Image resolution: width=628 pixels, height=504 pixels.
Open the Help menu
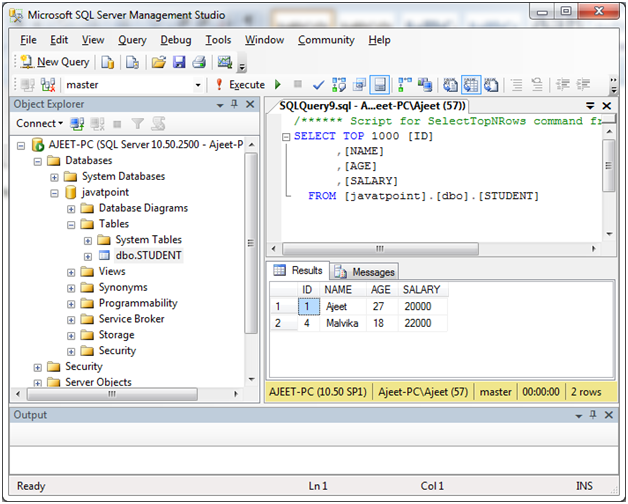click(x=379, y=40)
